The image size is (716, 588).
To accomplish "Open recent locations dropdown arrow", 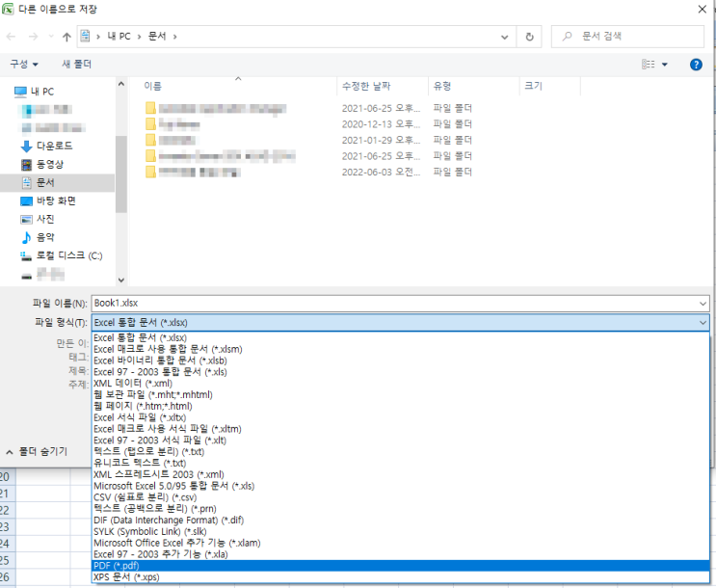I will point(51,37).
